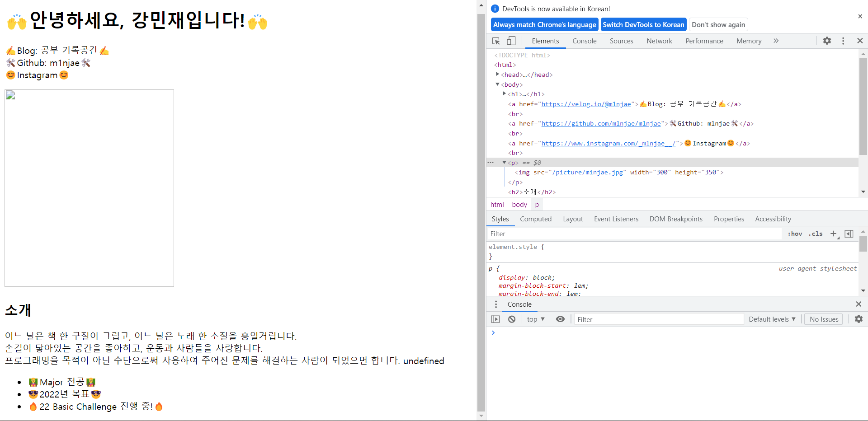Viewport: 868px width, 421px height.
Task: Collapse the body element node
Action: (497, 84)
